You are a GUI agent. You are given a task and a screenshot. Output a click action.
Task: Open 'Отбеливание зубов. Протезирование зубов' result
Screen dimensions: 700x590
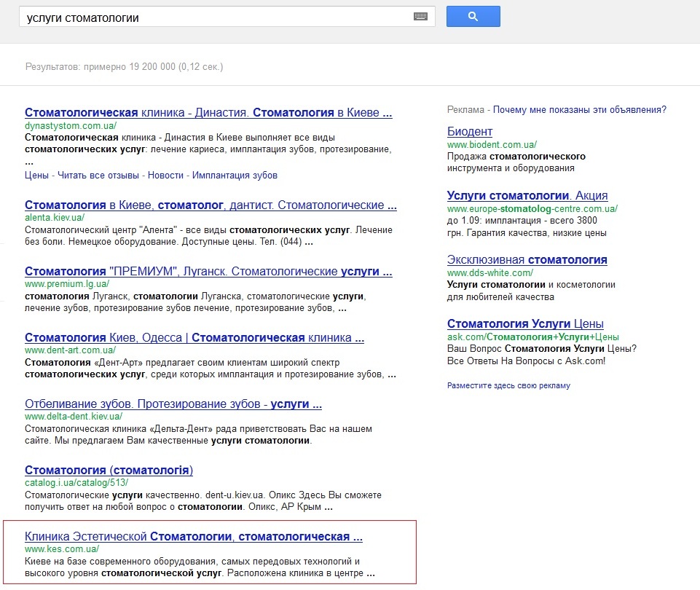(173, 404)
